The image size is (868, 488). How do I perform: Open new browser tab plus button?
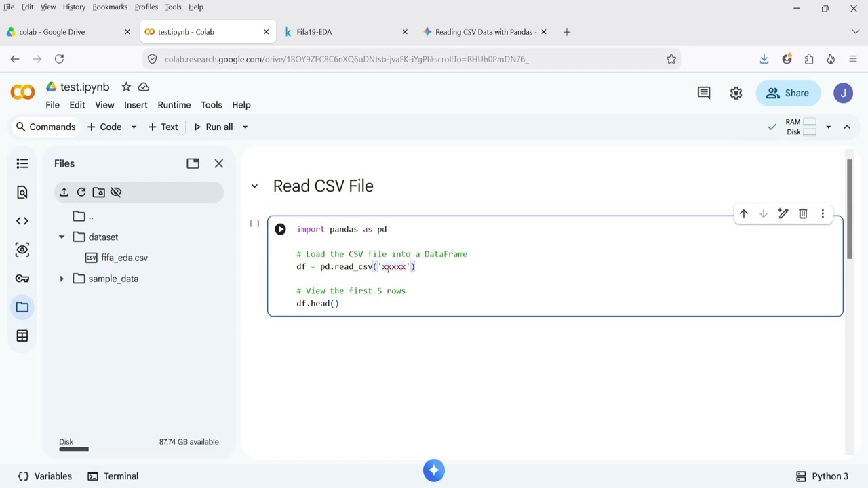(x=567, y=32)
